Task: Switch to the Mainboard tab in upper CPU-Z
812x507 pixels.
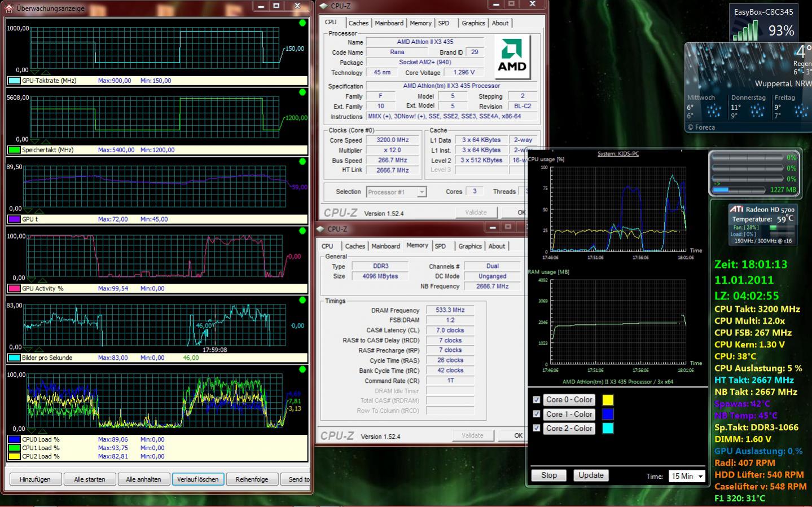Action: pyautogui.click(x=389, y=23)
